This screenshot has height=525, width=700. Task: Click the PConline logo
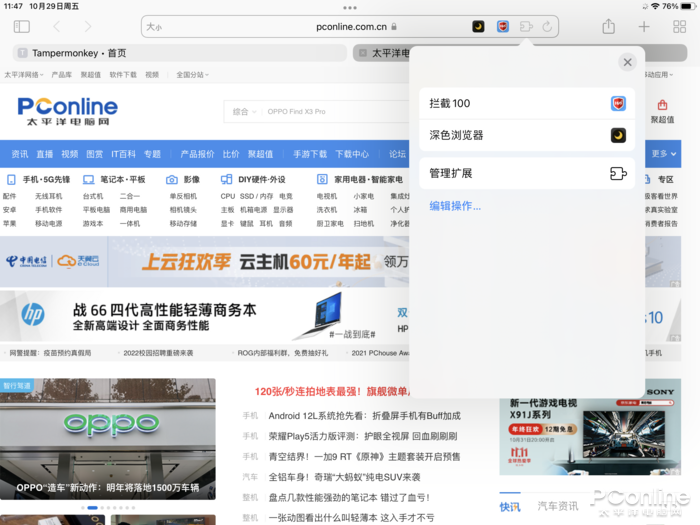(x=67, y=112)
